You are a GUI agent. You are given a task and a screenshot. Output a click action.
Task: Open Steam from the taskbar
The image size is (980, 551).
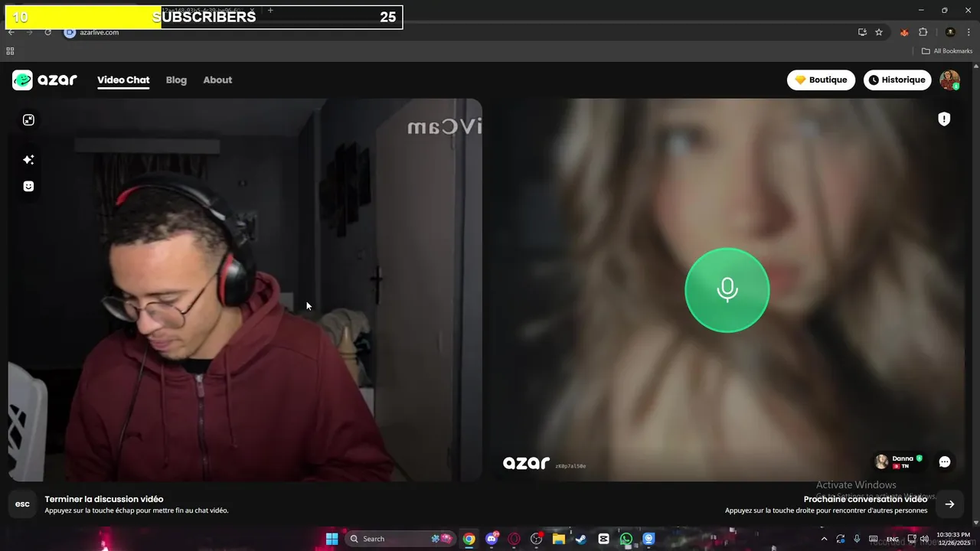tap(581, 539)
